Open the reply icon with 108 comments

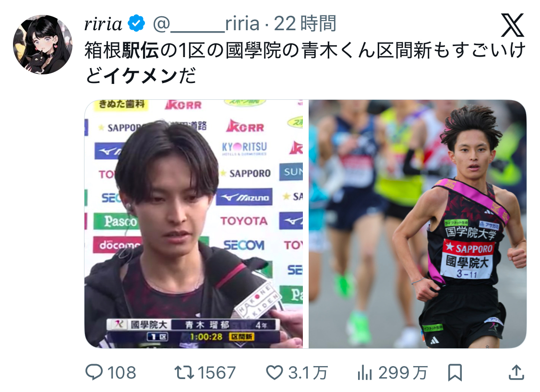(x=94, y=372)
